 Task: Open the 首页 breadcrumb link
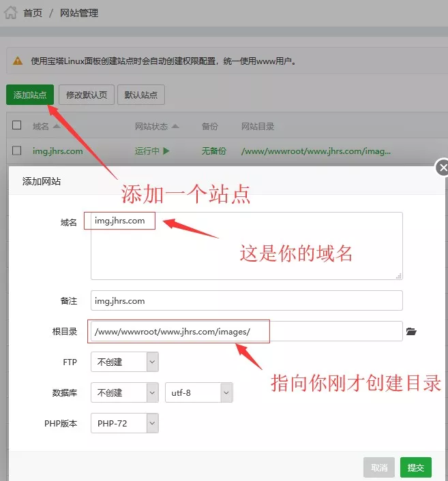[33, 13]
